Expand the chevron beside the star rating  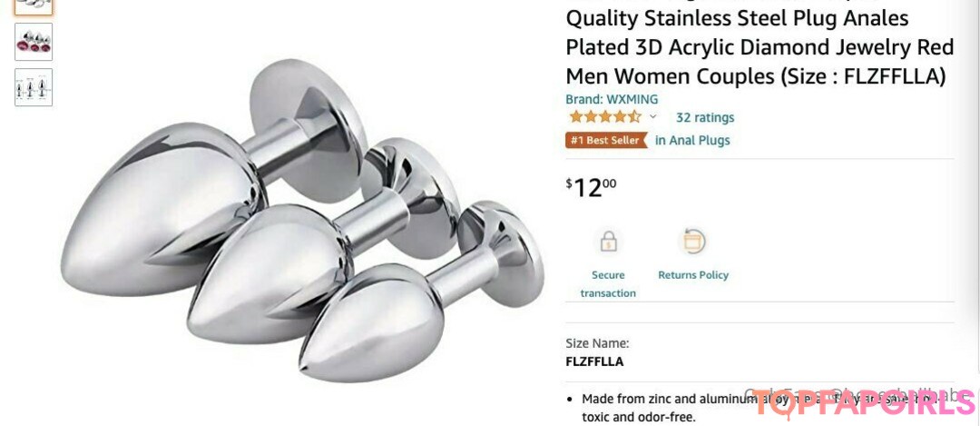653,116
